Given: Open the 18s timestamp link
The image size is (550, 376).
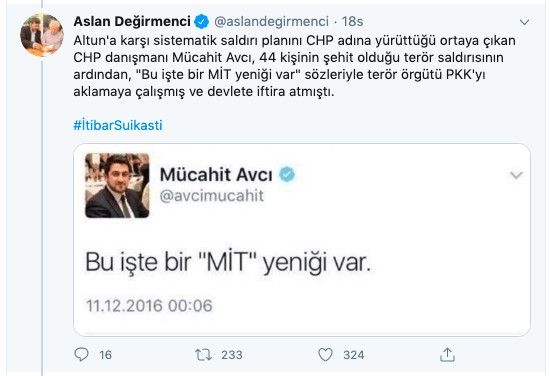Looking at the screenshot, I should (353, 21).
